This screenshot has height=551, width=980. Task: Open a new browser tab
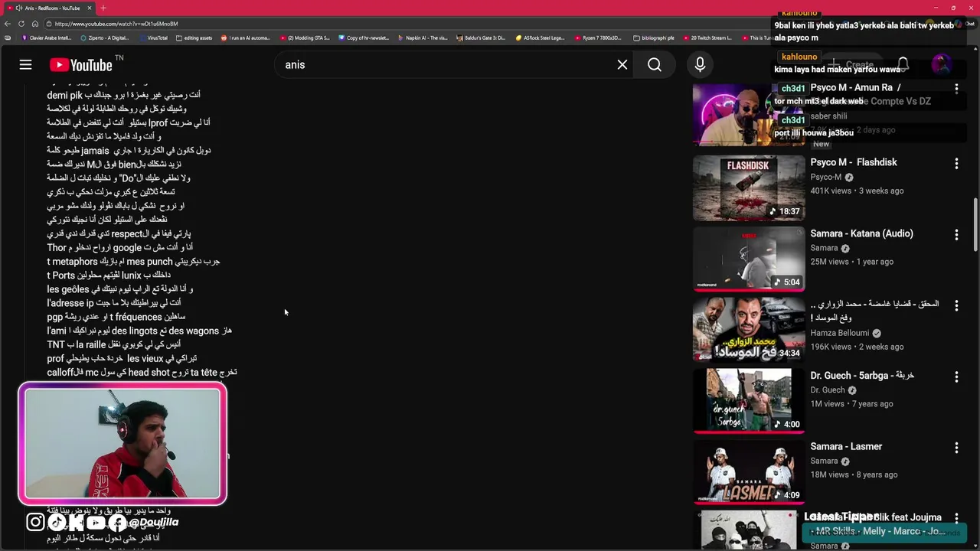[x=103, y=8]
